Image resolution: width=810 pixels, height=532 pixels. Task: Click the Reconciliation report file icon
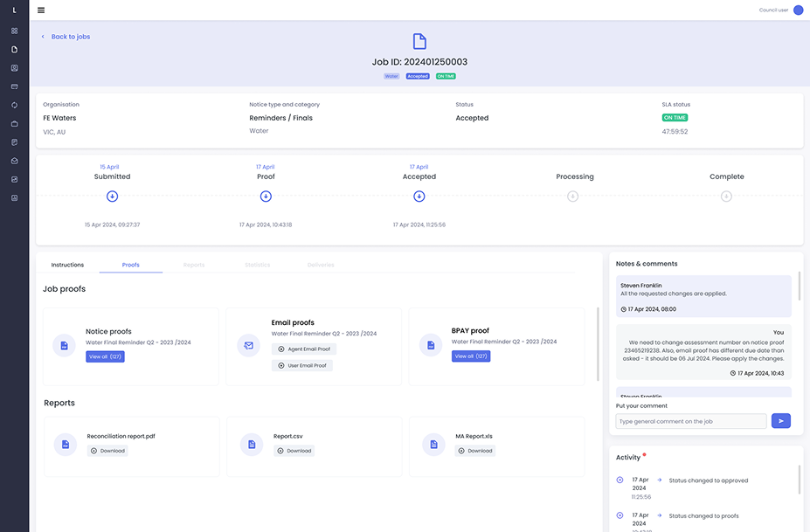coord(66,444)
